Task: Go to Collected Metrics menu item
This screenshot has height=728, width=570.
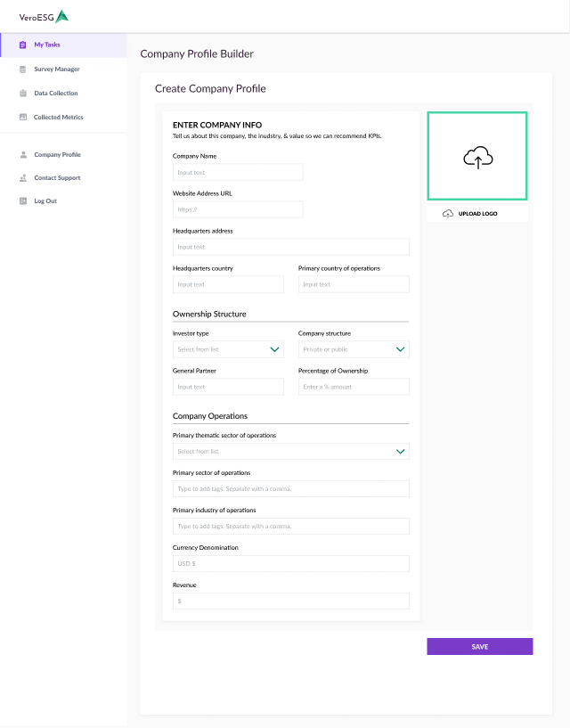Action: [58, 118]
